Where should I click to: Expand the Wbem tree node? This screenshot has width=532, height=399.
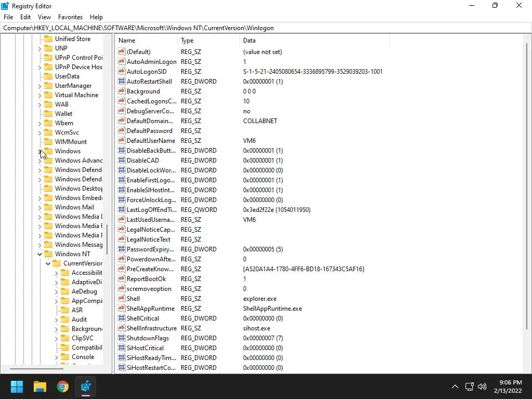[39, 123]
